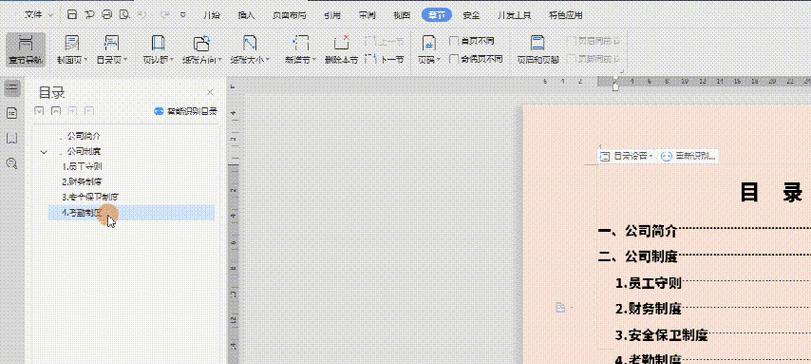Click the 章节导航 chapter navigation button
Screen dimensions: 811x364
point(25,50)
